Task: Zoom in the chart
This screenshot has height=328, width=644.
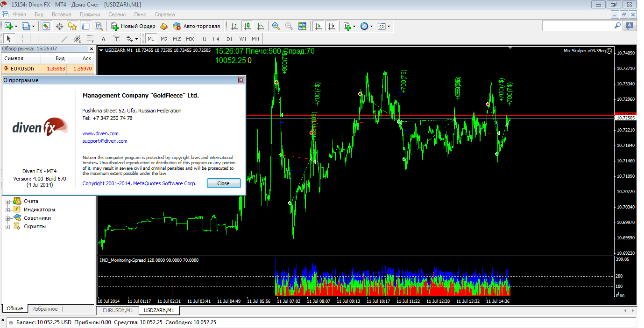Action: (x=276, y=26)
